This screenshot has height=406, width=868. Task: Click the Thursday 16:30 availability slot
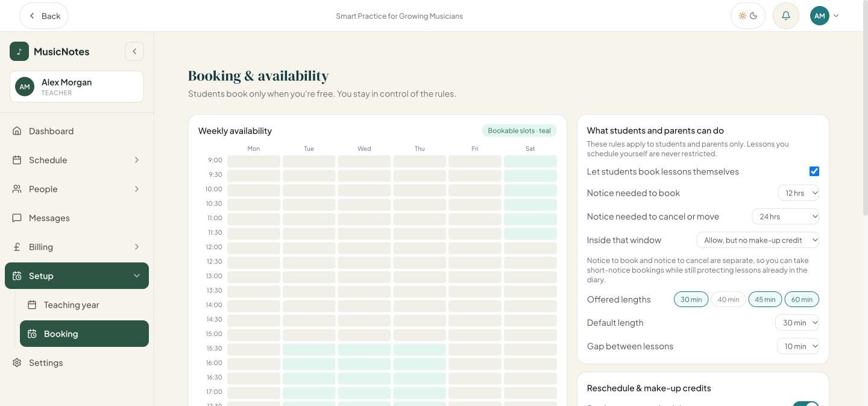[x=420, y=378]
